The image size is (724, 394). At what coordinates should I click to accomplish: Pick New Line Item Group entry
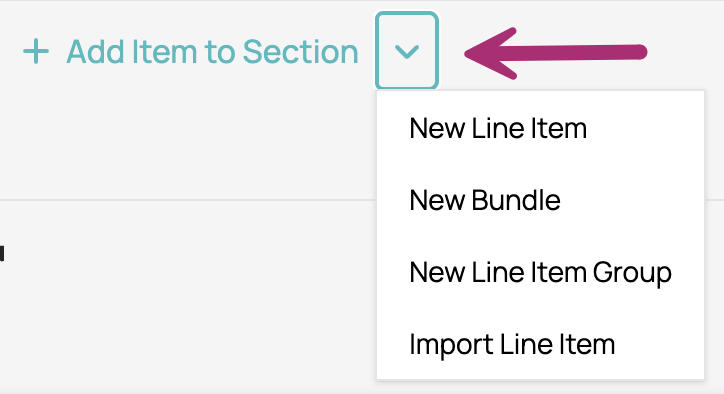click(540, 272)
